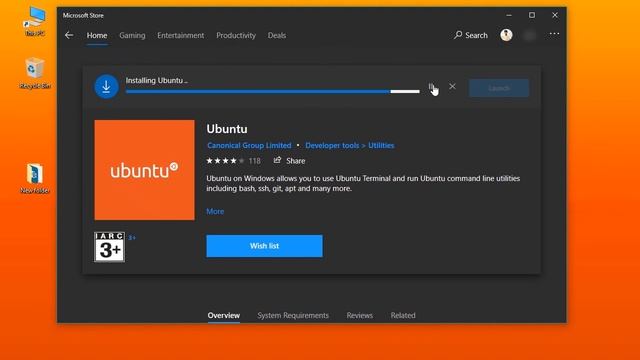Click the Ubuntu install progress bar
The image size is (640, 360).
click(x=273, y=91)
